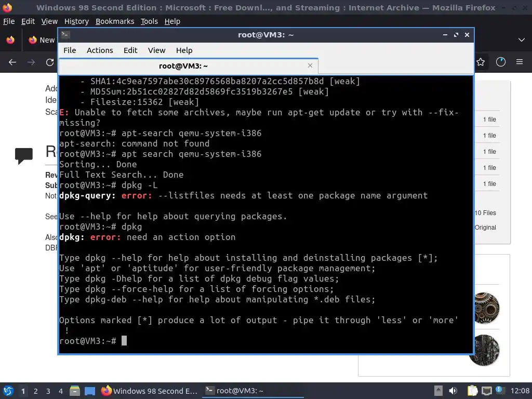
Task: Switch to workspace 3 in the taskbar
Action: (x=48, y=391)
